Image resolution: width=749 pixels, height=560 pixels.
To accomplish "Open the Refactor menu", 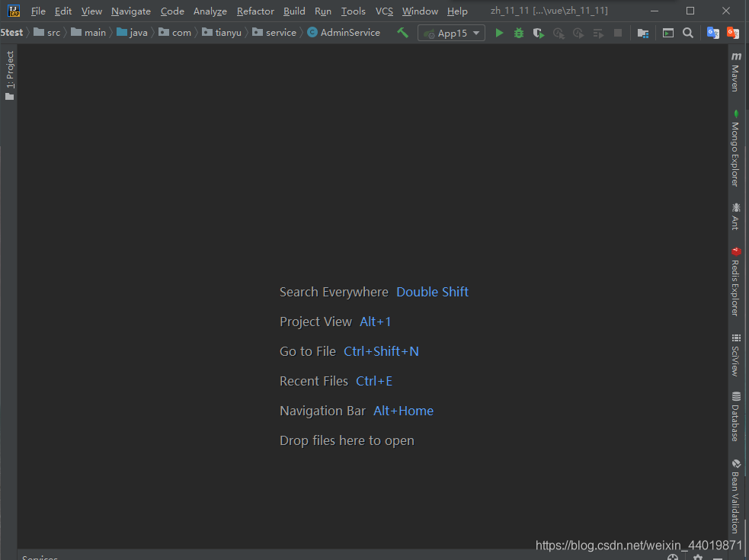I will 255,11.
